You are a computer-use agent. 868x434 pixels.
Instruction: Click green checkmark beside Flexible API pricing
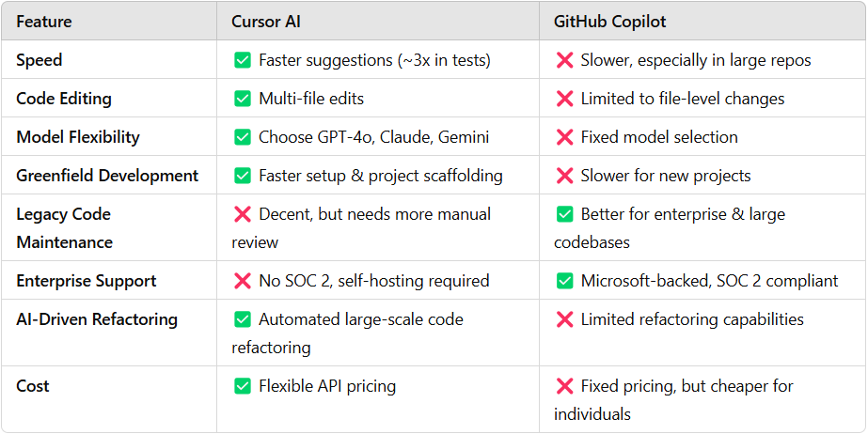[x=243, y=386]
